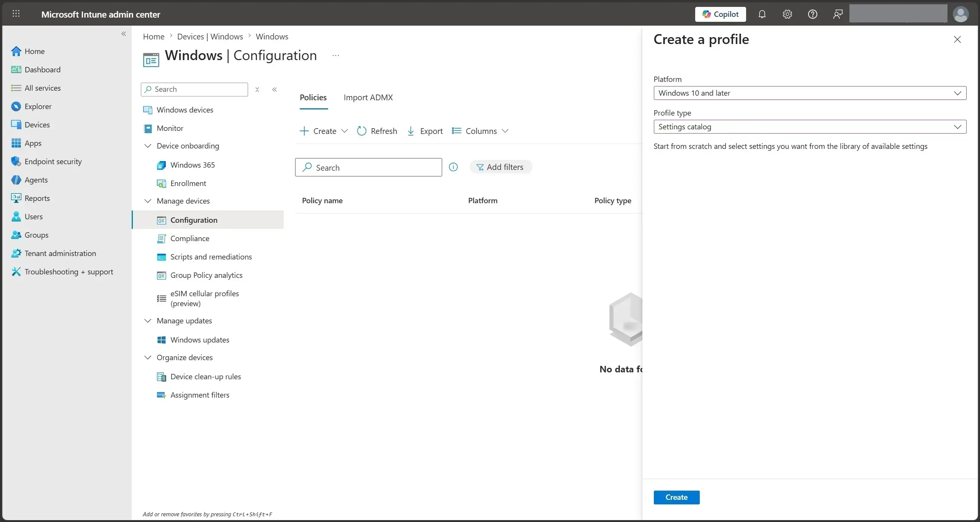980x522 pixels.
Task: Open Group Policy analytics
Action: [x=206, y=275]
